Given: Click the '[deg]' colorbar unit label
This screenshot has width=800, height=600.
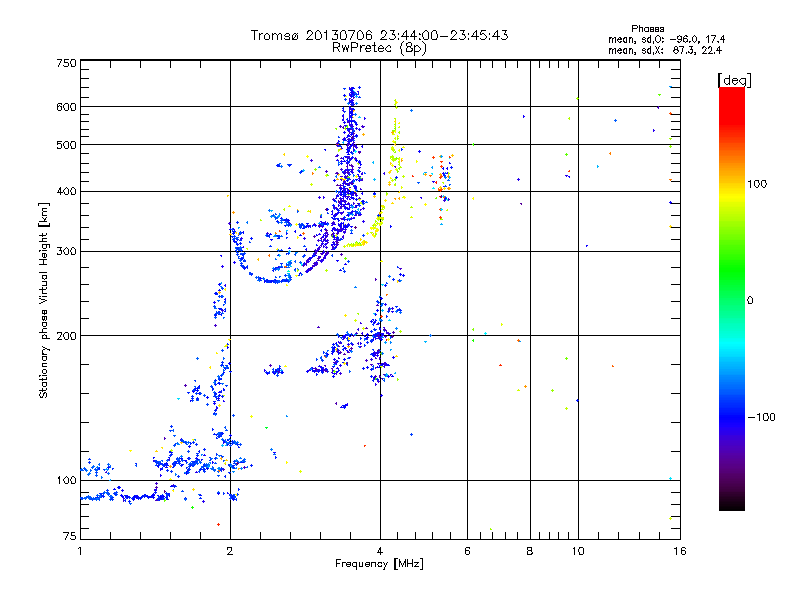Looking at the screenshot, I should [x=734, y=80].
